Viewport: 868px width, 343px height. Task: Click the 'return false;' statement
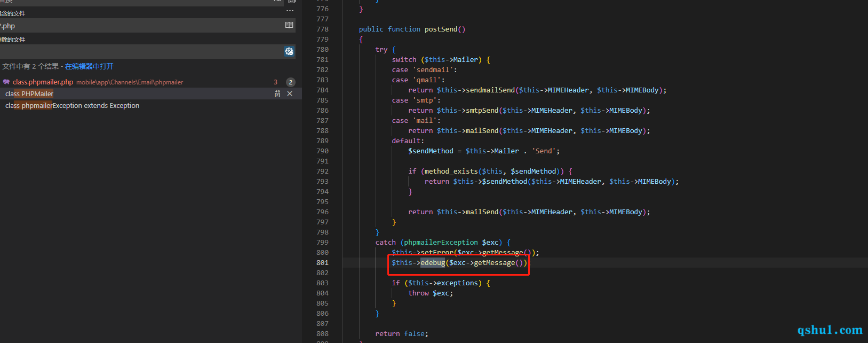[402, 333]
